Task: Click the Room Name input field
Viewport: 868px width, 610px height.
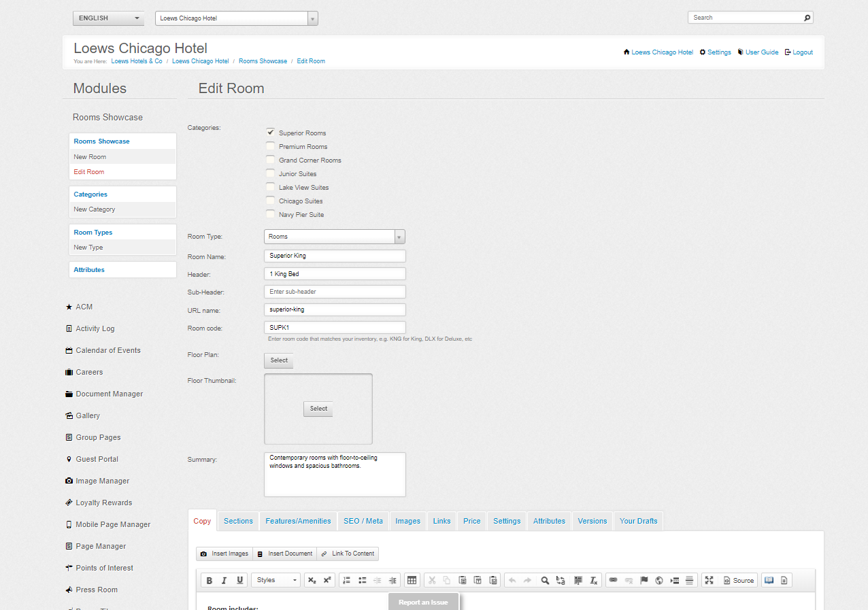Action: (x=335, y=256)
